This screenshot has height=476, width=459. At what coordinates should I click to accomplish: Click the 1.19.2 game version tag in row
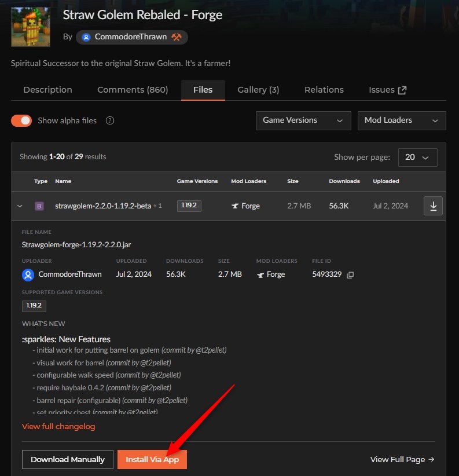point(189,206)
